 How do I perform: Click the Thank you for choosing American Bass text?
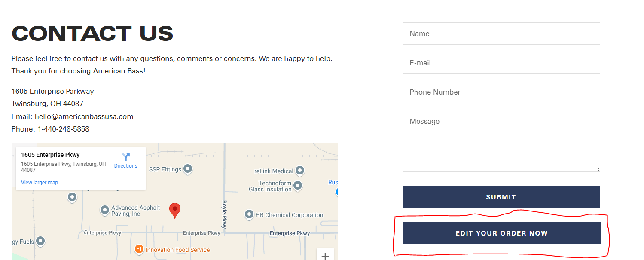(x=79, y=71)
